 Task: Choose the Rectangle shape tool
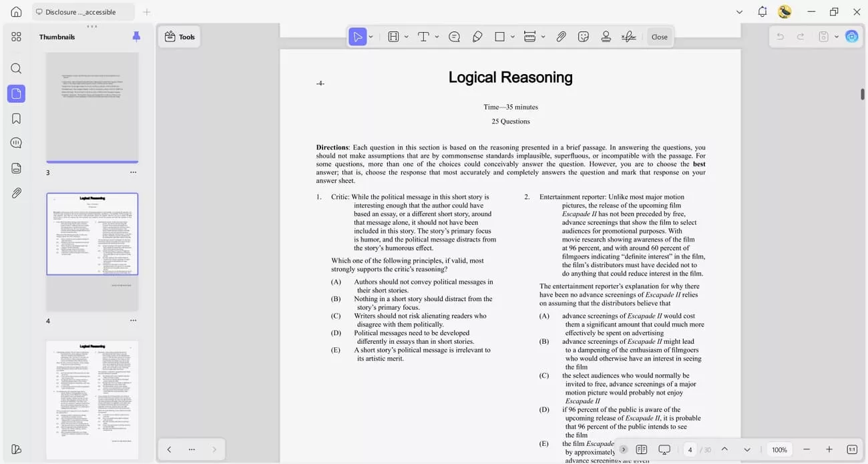pos(499,37)
